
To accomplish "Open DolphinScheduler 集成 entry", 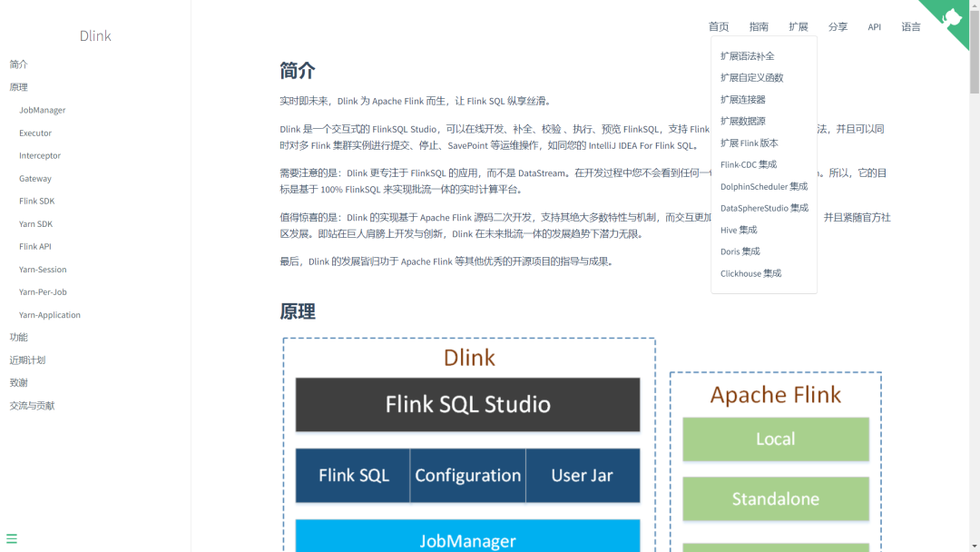I will tap(764, 186).
